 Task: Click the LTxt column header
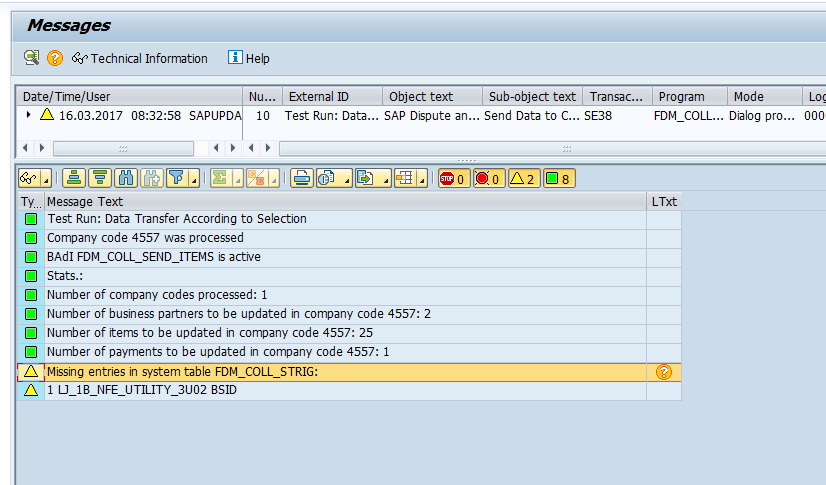point(664,202)
